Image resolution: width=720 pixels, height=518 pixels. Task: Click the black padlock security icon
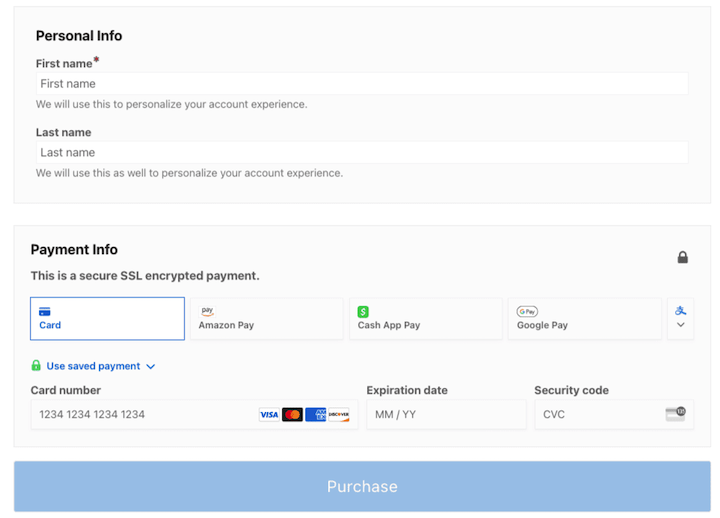click(x=682, y=257)
